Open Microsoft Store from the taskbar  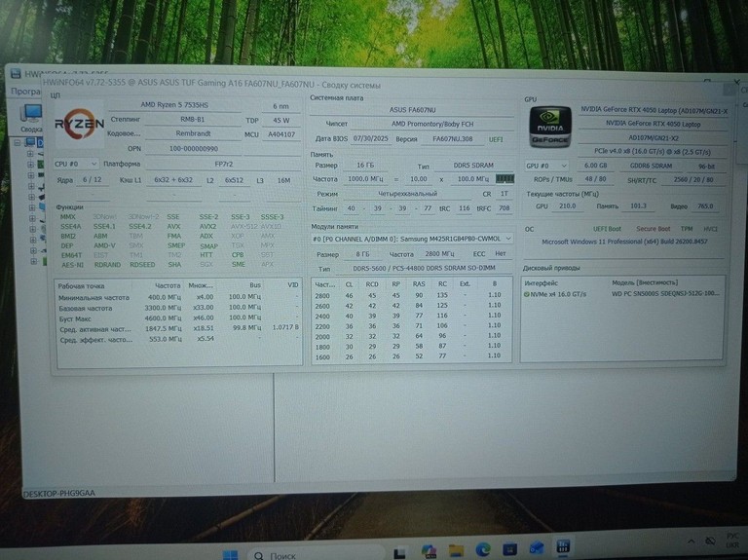coord(509,548)
